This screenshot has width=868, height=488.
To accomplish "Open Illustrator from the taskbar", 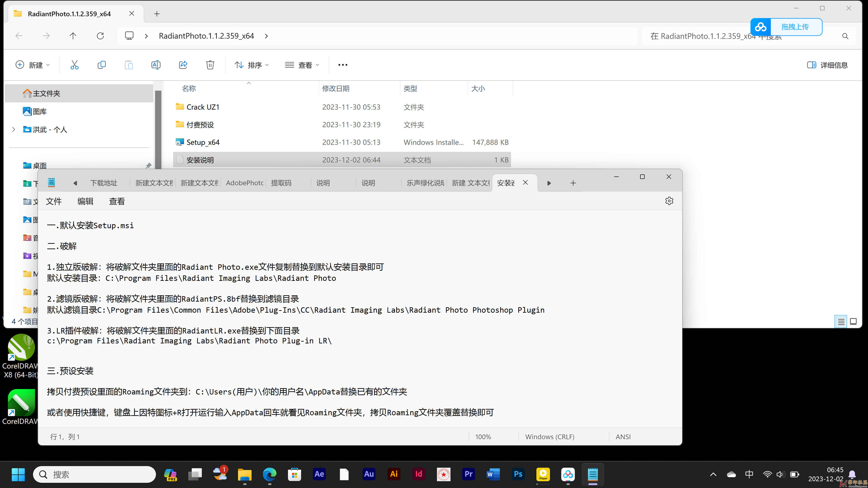I will [x=394, y=474].
